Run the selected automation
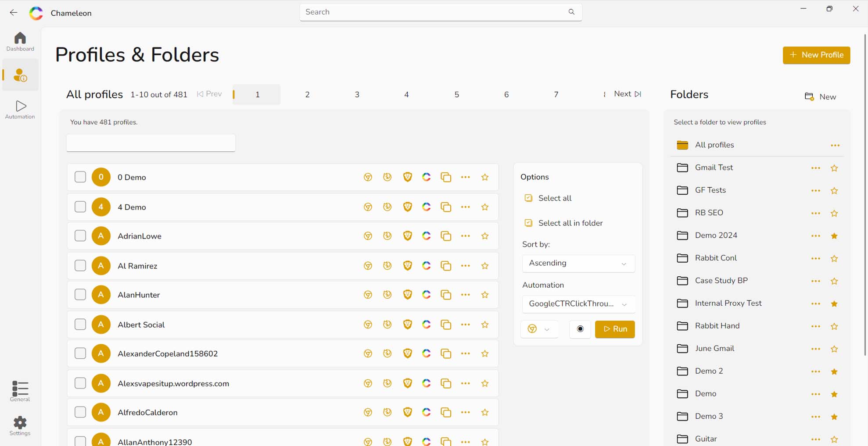 pos(615,329)
